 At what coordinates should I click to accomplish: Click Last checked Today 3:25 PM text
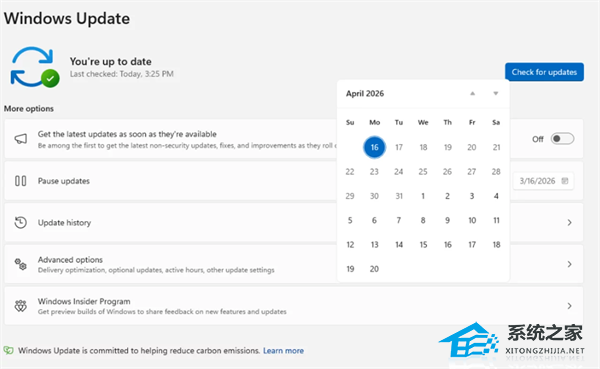pyautogui.click(x=122, y=74)
